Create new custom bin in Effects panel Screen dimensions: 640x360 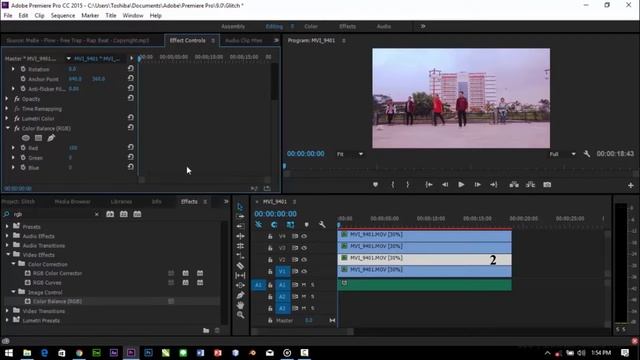pyautogui.click(x=206, y=331)
